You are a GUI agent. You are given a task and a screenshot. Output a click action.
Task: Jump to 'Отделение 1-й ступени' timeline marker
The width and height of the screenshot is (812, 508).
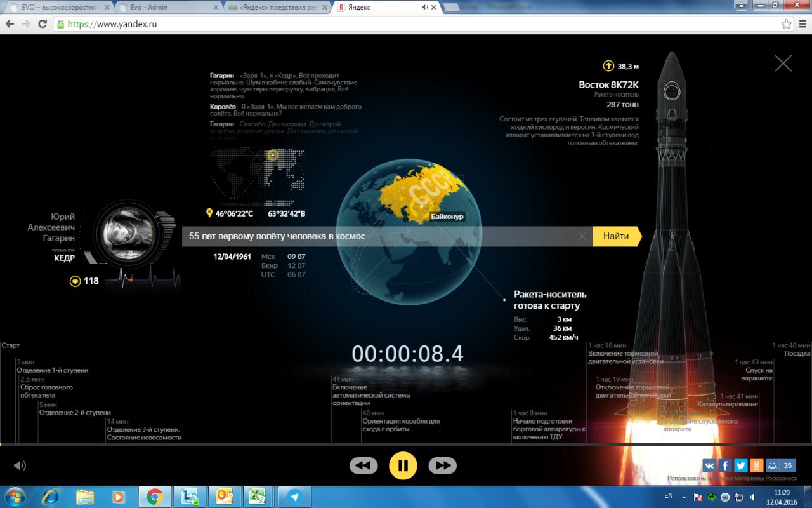[x=53, y=366]
